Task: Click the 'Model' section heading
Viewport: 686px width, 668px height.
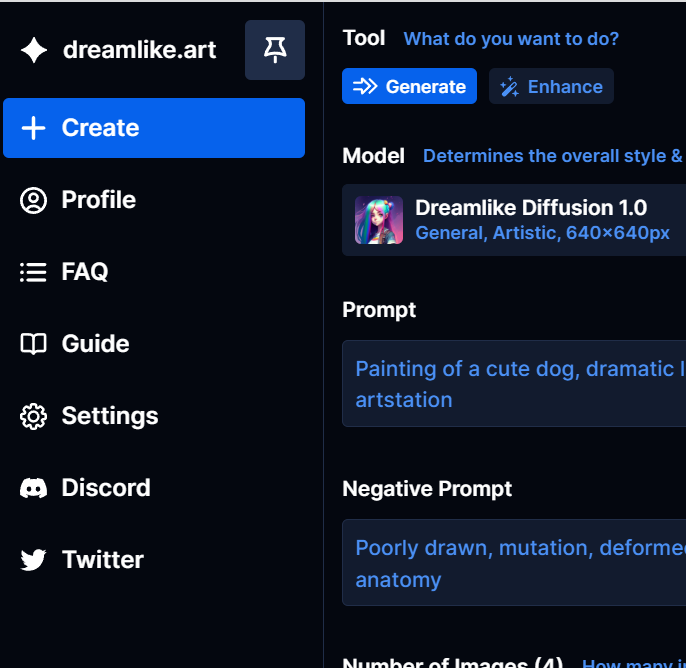Action: point(373,156)
